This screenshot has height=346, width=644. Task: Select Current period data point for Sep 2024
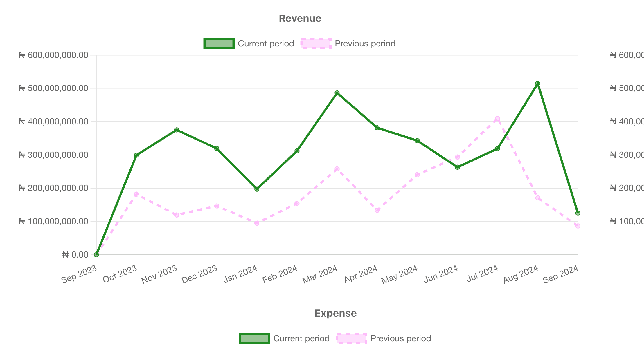(x=578, y=213)
